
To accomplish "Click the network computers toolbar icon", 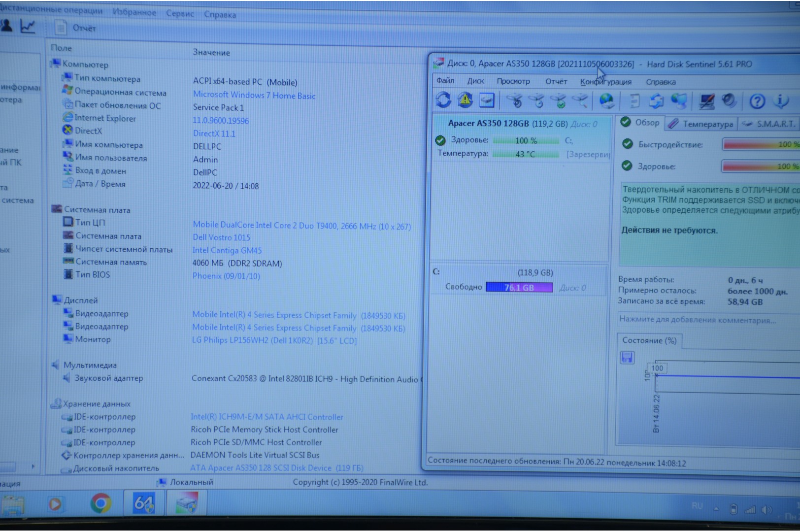I will [x=679, y=101].
